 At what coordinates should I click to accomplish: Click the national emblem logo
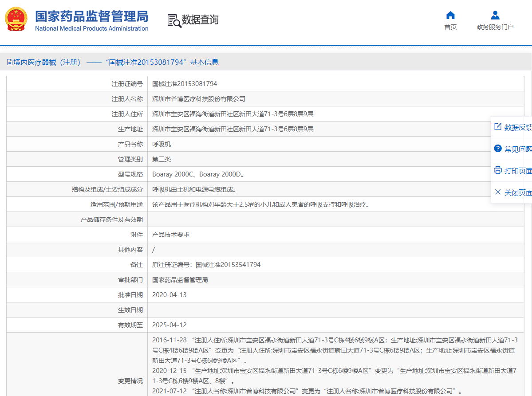(16, 20)
